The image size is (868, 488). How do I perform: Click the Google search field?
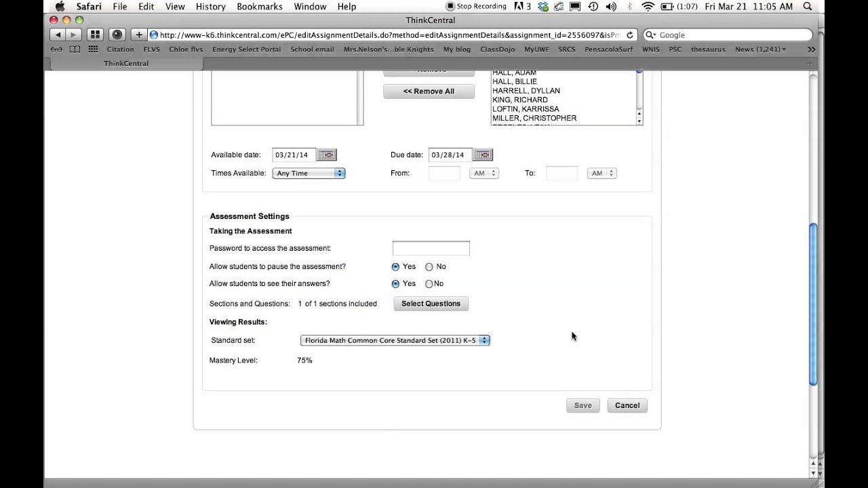point(728,35)
